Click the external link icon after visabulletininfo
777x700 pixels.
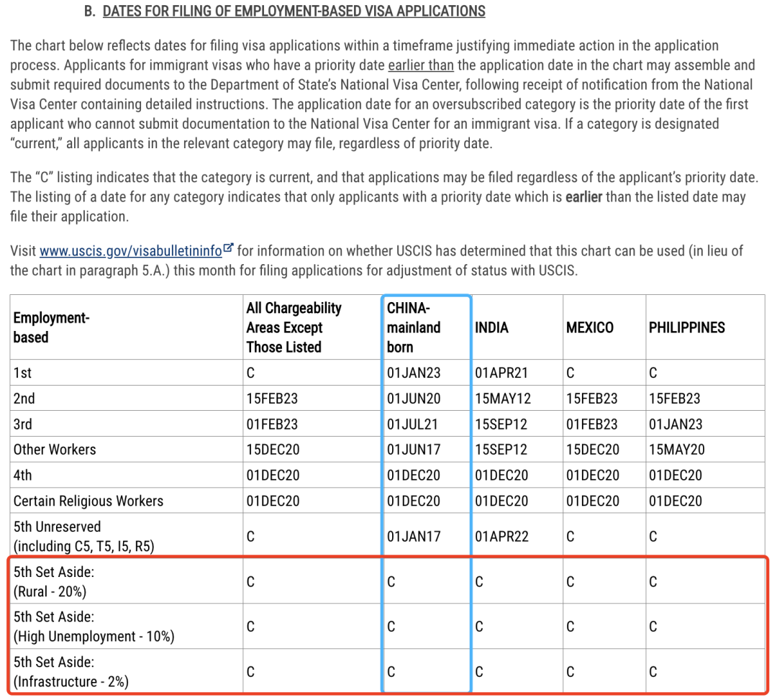click(x=228, y=249)
